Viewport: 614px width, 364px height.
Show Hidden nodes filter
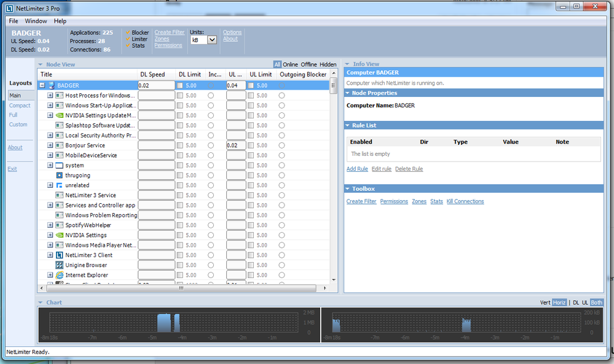pyautogui.click(x=328, y=64)
